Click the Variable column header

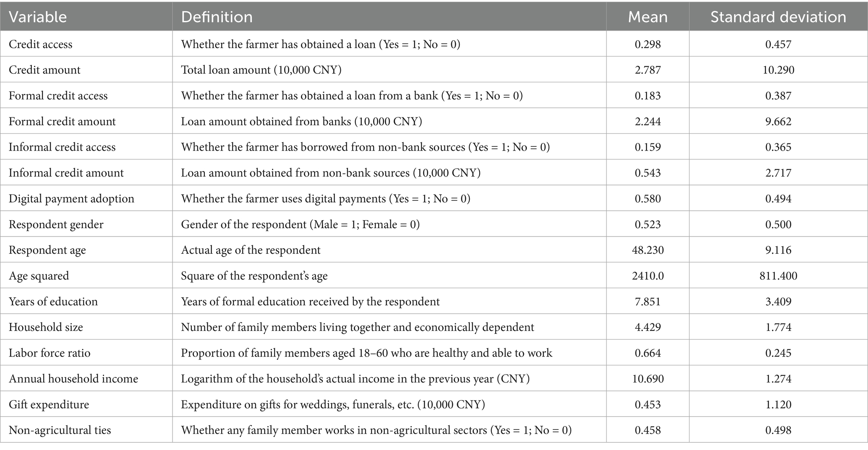pyautogui.click(x=38, y=17)
